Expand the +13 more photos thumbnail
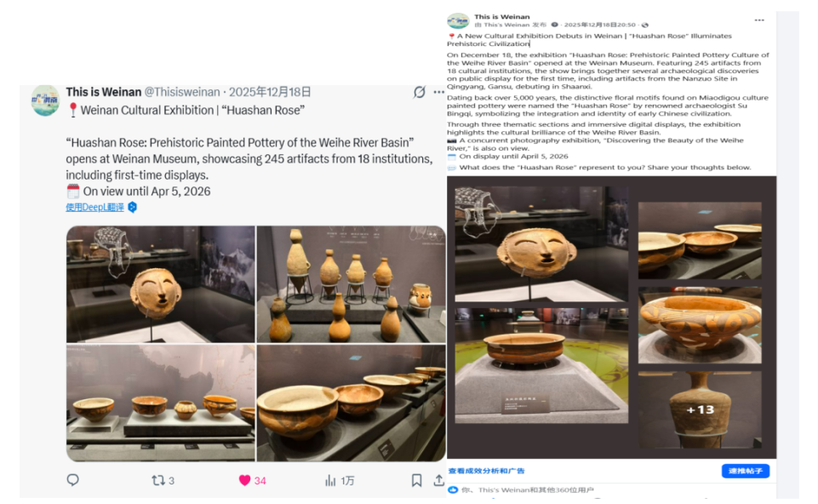 [x=700, y=410]
